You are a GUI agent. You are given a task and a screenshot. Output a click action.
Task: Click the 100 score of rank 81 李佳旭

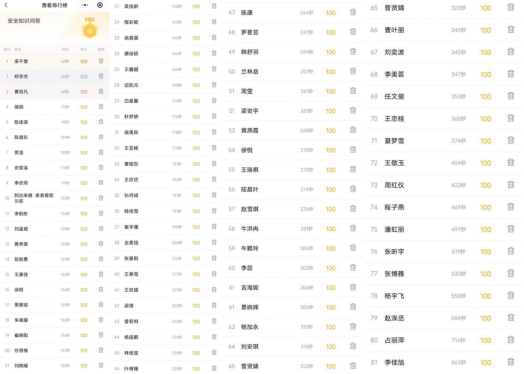click(x=486, y=362)
